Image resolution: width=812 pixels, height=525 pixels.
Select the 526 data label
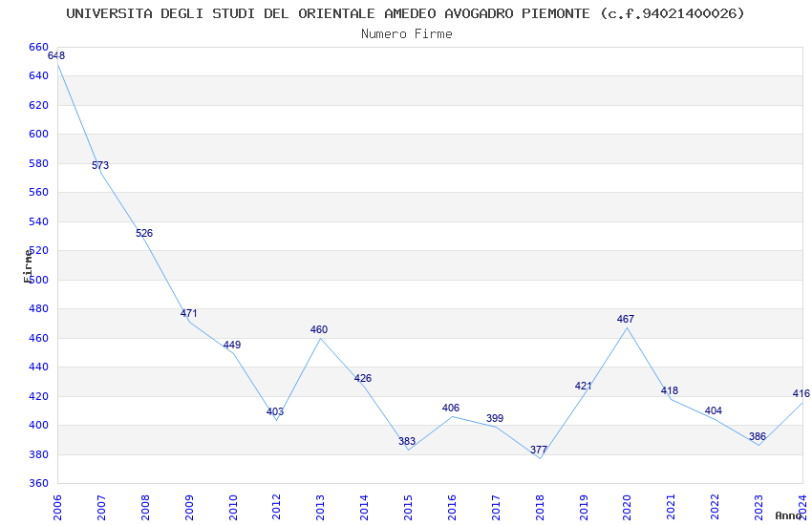tap(144, 233)
